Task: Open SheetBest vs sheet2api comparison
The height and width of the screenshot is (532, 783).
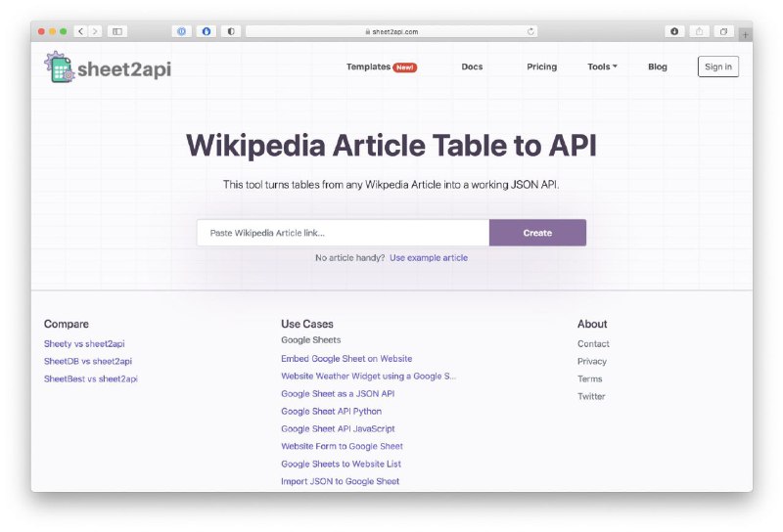Action: coord(91,378)
